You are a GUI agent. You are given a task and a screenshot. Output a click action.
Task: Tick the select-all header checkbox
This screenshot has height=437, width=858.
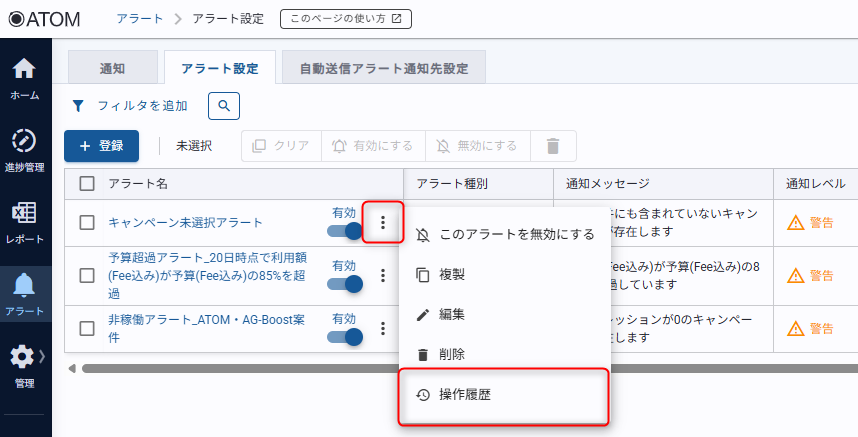point(87,184)
